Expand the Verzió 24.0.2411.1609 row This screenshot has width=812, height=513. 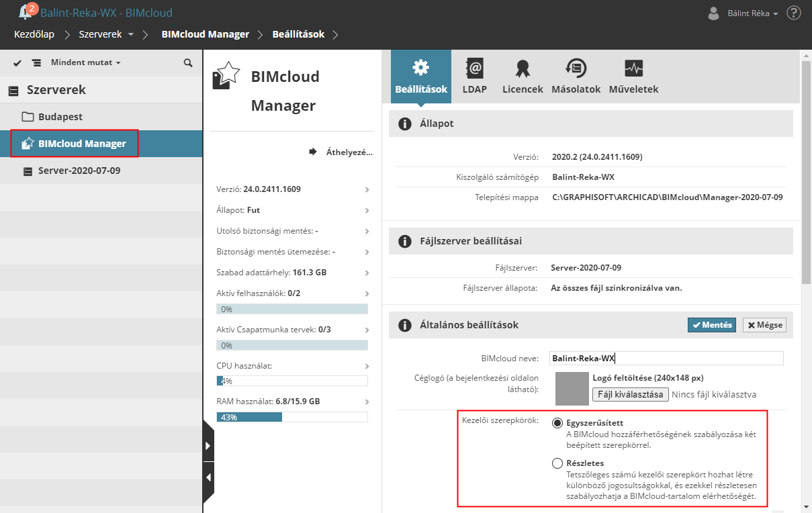(293, 189)
